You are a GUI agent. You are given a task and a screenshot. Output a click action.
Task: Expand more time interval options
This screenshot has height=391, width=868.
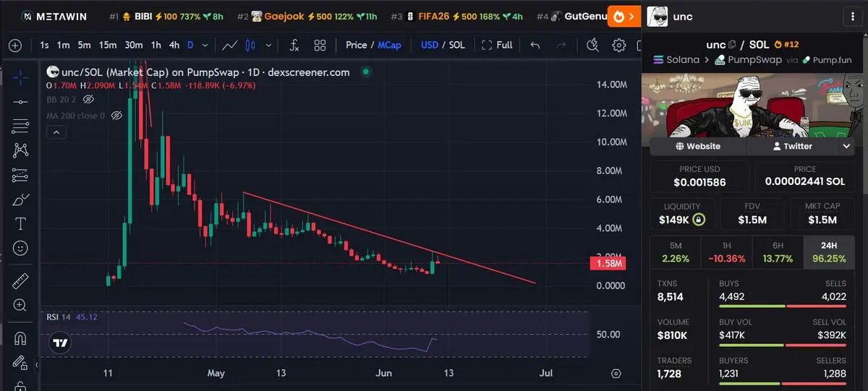[204, 46]
